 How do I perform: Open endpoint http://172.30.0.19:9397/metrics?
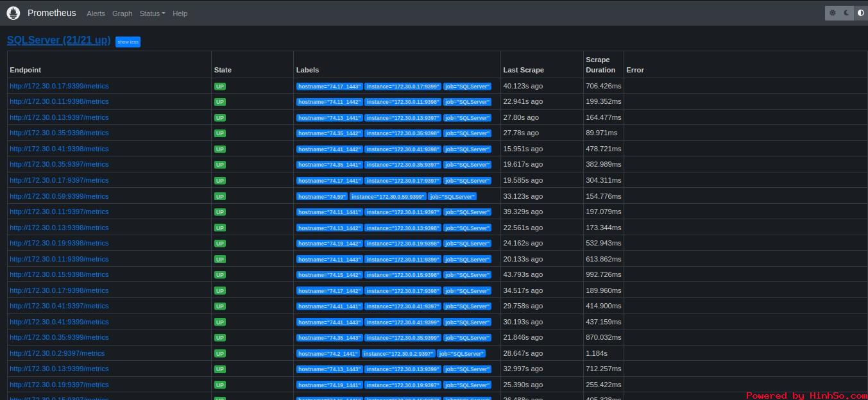[x=59, y=385]
